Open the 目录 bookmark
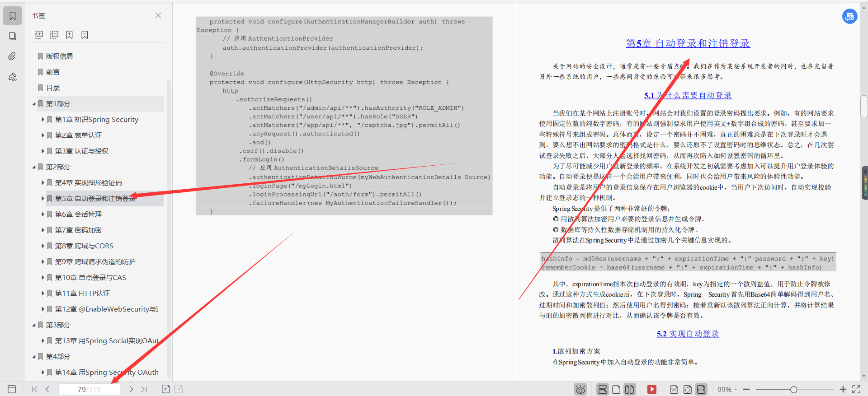Screen dimensions: 868x396 pos(52,88)
